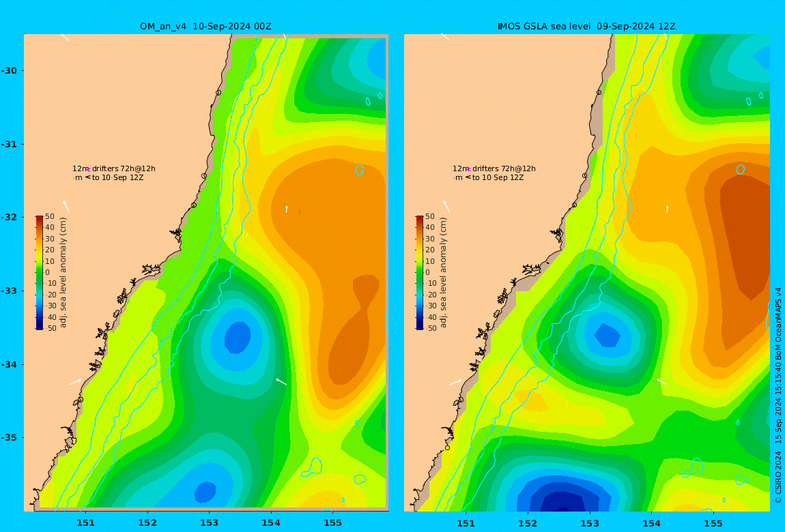Click the sea level color bar in the IMOS GSLA map
This screenshot has height=532, width=785.
pyautogui.click(x=420, y=273)
